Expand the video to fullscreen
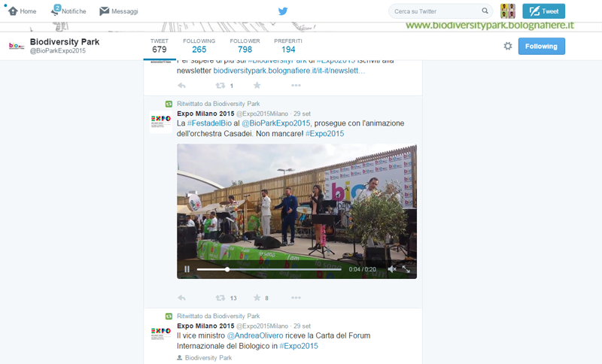602x364 pixels. pos(406,269)
